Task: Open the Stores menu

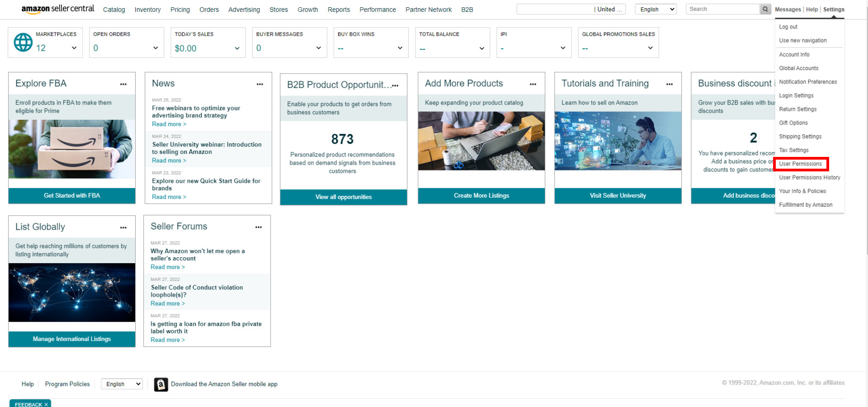Action: (x=278, y=9)
